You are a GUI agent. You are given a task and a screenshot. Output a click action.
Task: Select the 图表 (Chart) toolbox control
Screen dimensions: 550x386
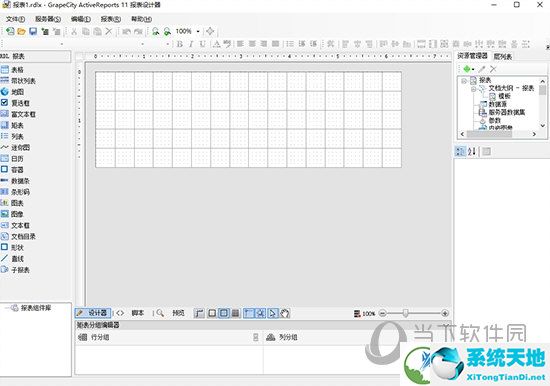coord(12,203)
